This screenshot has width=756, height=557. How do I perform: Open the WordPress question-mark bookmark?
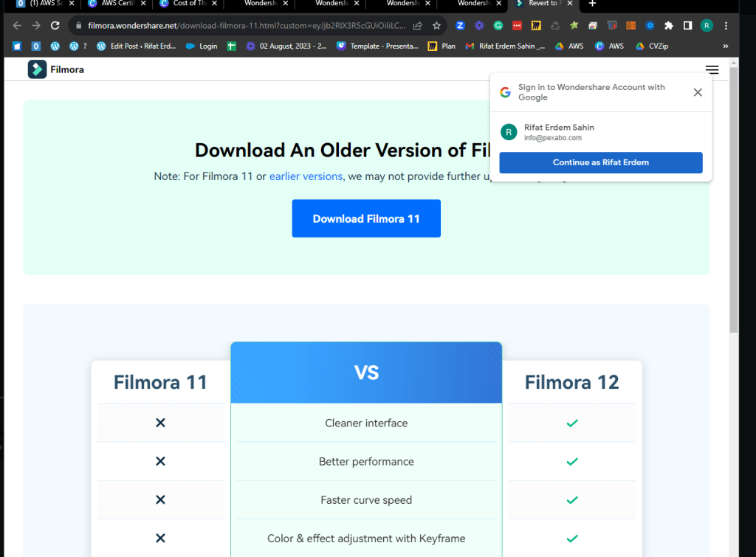pyautogui.click(x=78, y=46)
